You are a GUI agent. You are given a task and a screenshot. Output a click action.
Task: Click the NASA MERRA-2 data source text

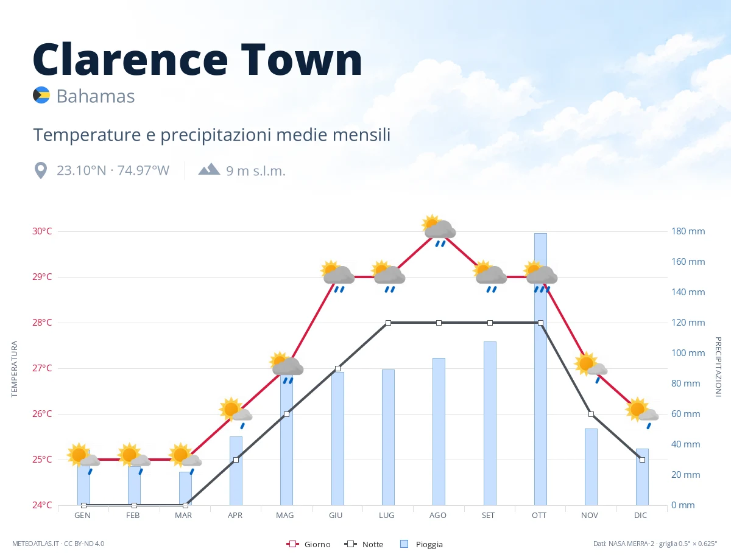[x=655, y=544]
